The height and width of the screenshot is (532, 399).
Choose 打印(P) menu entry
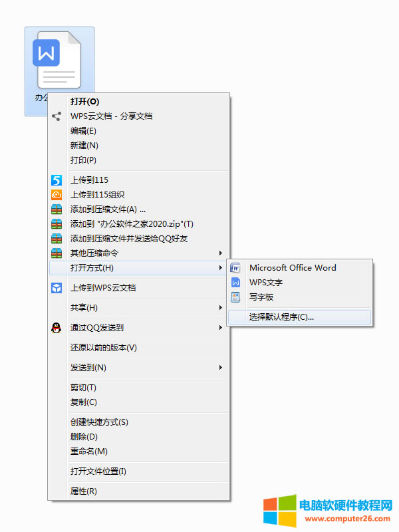pyautogui.click(x=139, y=160)
